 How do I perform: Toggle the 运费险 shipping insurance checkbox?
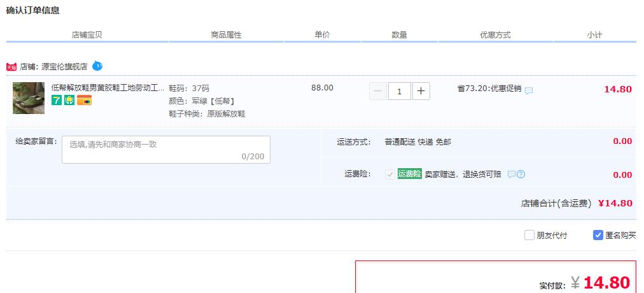click(389, 175)
